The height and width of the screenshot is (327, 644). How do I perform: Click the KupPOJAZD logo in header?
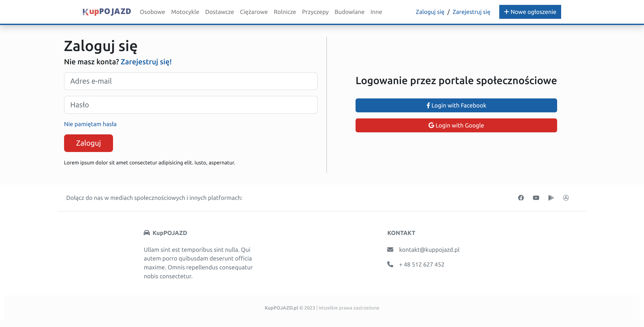[107, 12]
